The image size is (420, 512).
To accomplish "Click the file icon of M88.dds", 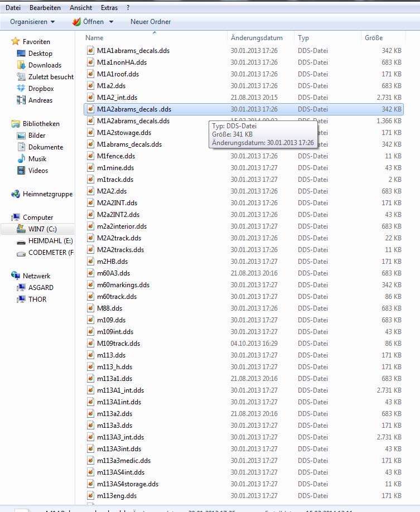I will click(91, 308).
